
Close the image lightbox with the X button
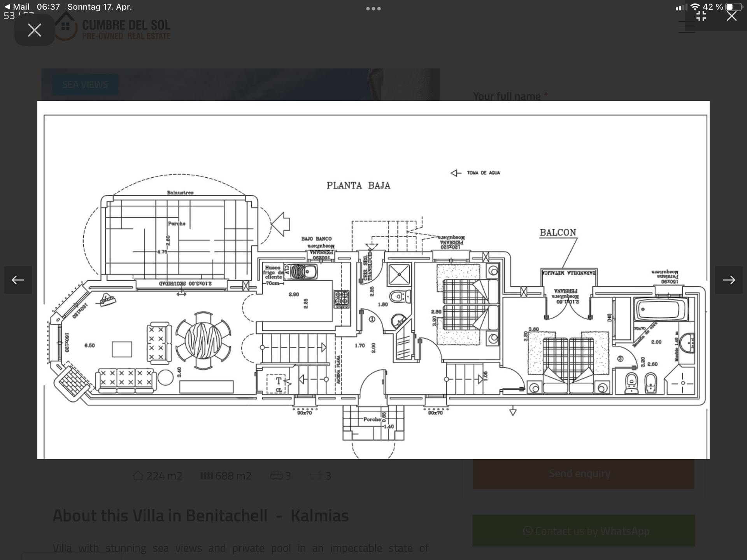tap(34, 30)
